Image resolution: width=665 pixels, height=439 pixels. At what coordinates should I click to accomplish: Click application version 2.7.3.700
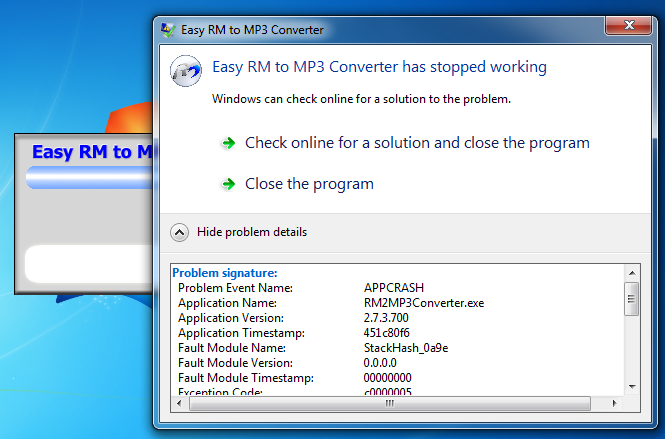386,318
